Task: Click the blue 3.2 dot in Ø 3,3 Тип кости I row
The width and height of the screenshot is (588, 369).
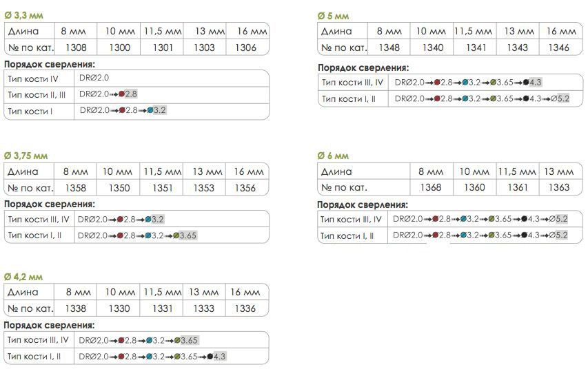Action: (x=150, y=110)
